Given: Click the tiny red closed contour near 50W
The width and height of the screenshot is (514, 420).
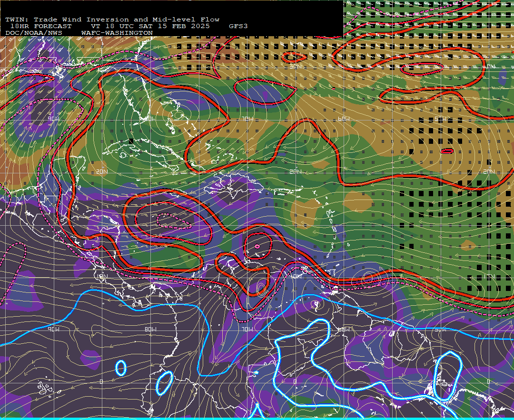Looking at the screenshot, I should [x=447, y=151].
